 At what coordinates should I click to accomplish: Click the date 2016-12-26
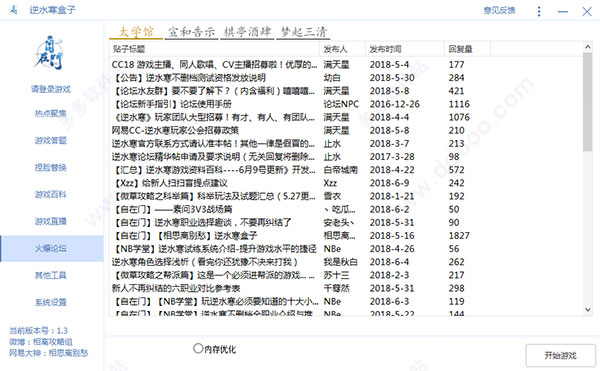point(395,104)
